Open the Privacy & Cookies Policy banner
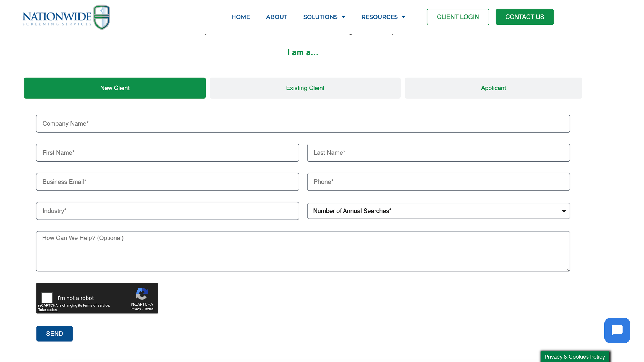 (574, 356)
